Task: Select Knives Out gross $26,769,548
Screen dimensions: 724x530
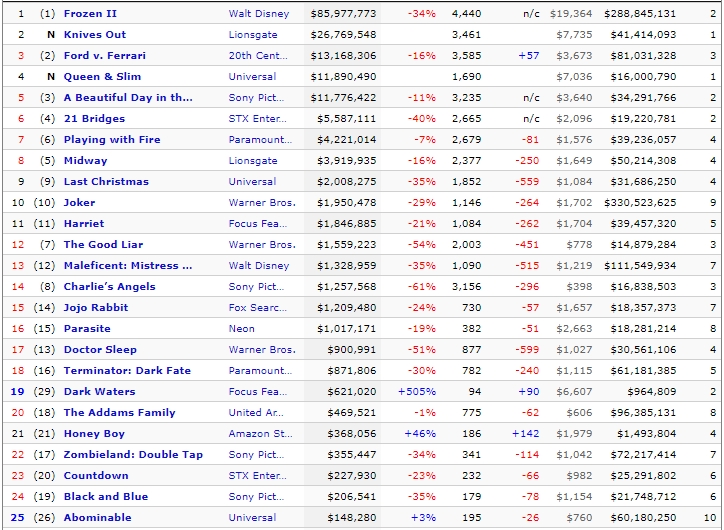Action: (x=343, y=35)
